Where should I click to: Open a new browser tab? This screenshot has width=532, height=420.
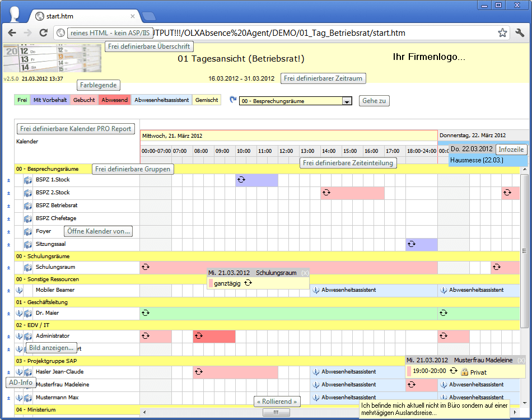148,16
